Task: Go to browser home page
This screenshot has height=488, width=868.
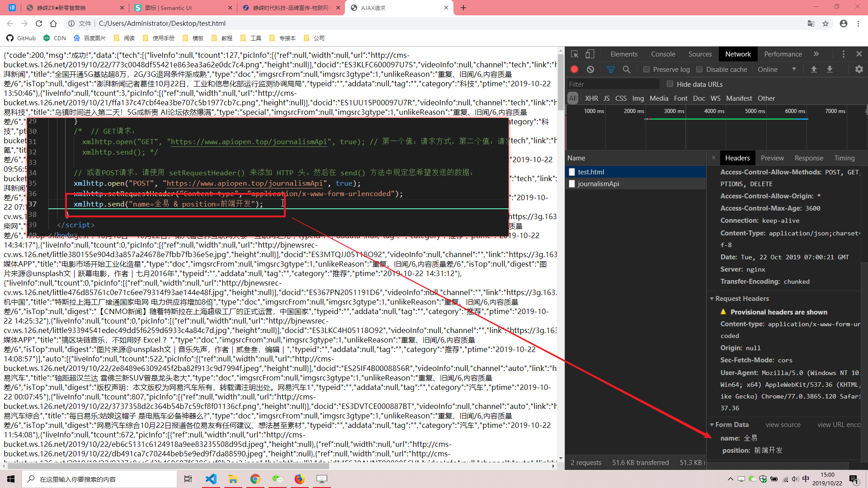Action: click(x=53, y=23)
